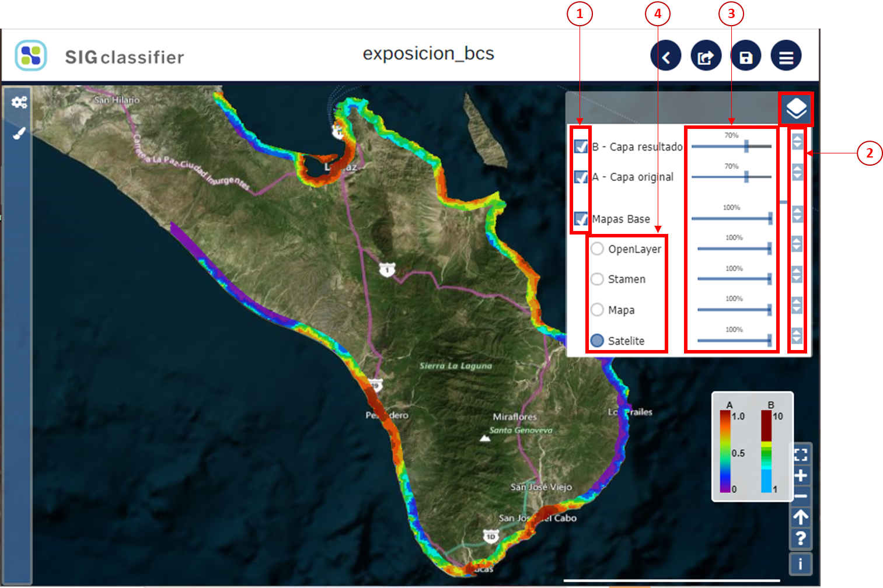Viewport: 883px width, 588px height.
Task: Adjust opacity slider of Mapas Base
Action: (x=732, y=218)
